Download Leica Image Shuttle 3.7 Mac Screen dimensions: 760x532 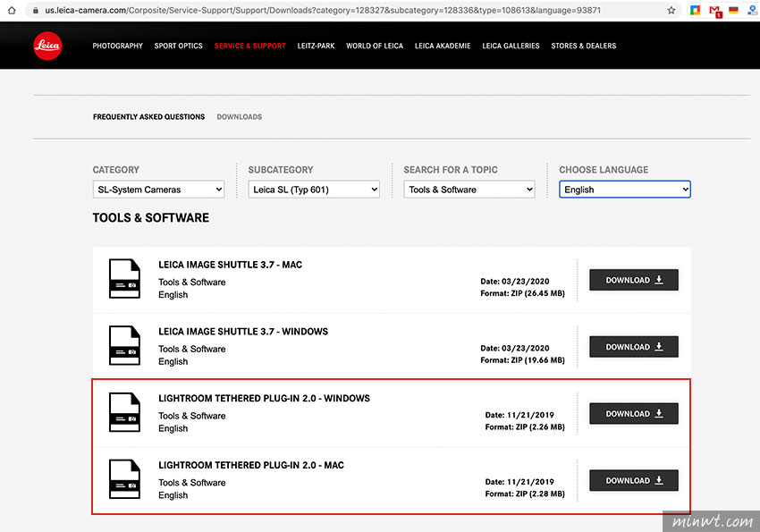(634, 280)
